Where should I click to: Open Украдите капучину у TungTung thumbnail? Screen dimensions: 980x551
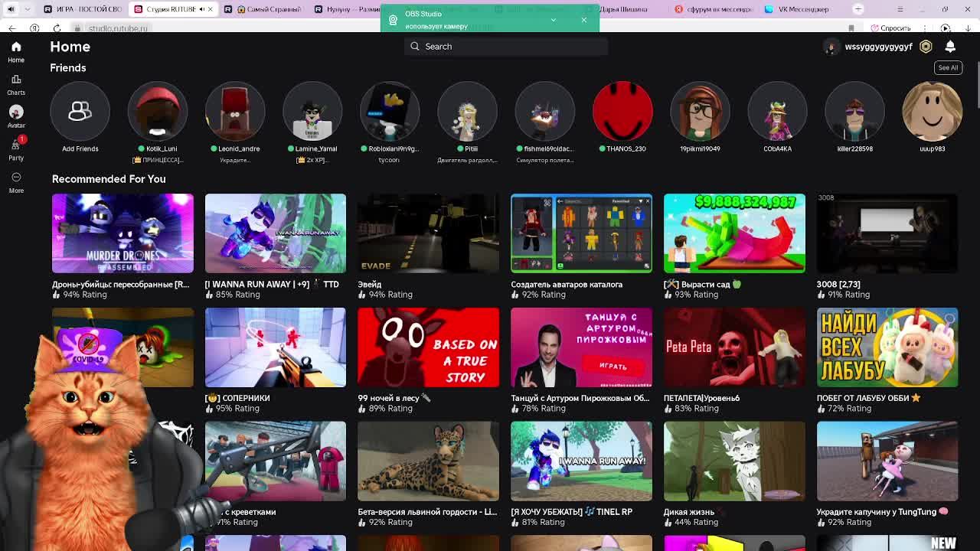(x=887, y=461)
